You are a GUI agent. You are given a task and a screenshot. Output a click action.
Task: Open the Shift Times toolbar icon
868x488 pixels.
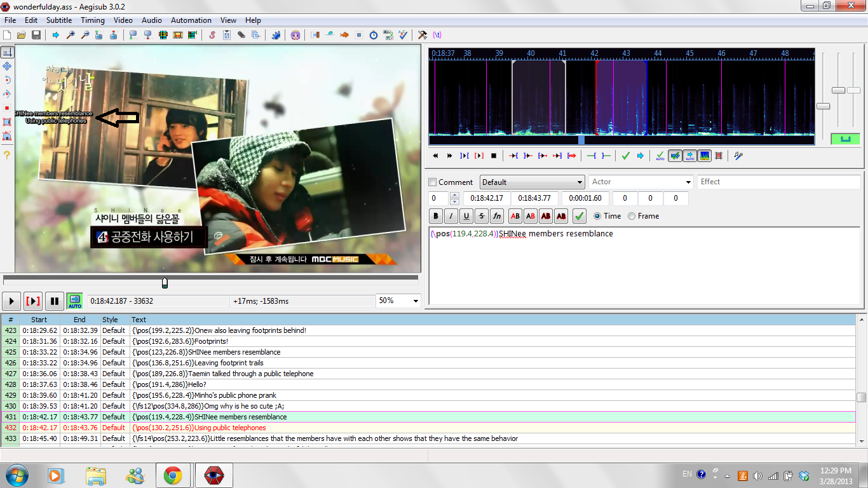click(x=315, y=35)
